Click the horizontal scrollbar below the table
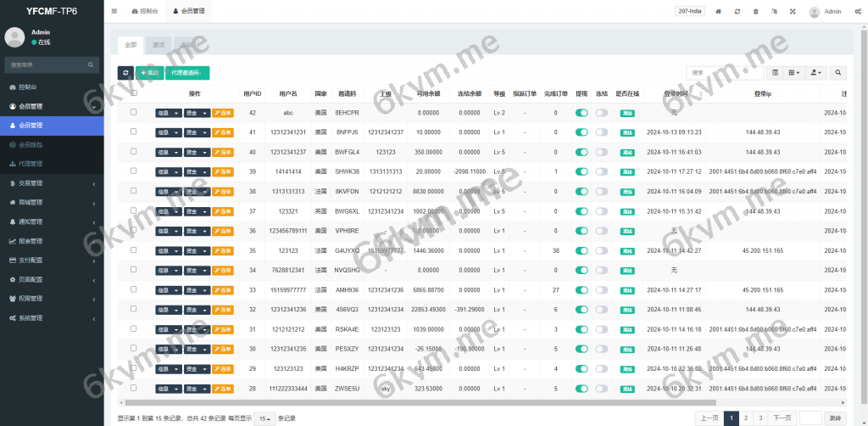Screen dimensions: 868x426 [x=424, y=401]
